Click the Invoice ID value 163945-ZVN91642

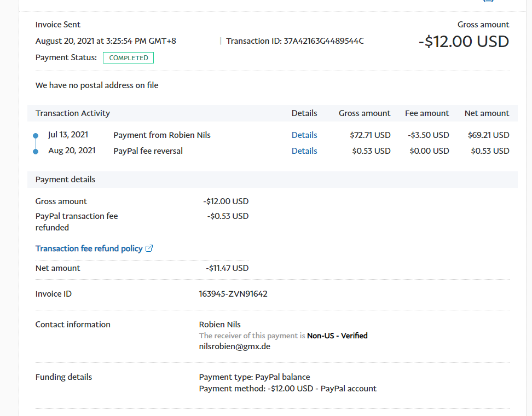pos(233,294)
